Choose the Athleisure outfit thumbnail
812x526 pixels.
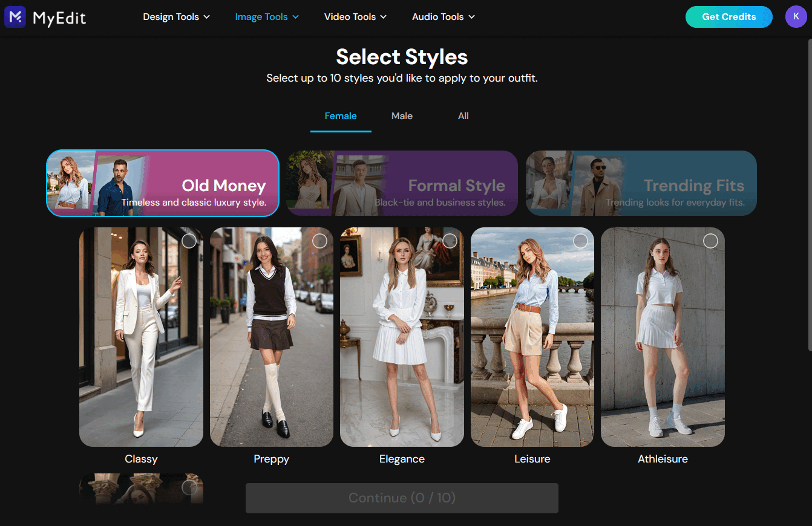click(x=663, y=337)
